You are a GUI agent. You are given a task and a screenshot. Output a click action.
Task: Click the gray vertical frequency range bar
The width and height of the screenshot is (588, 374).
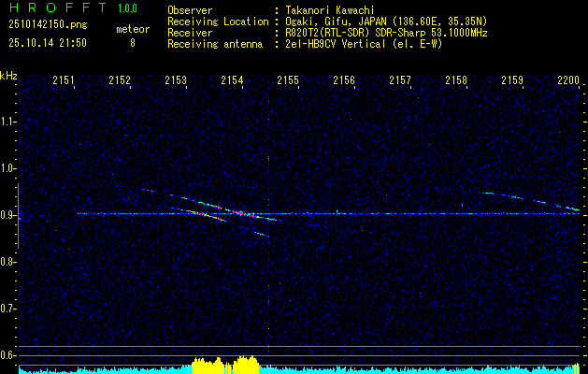(x=19, y=216)
